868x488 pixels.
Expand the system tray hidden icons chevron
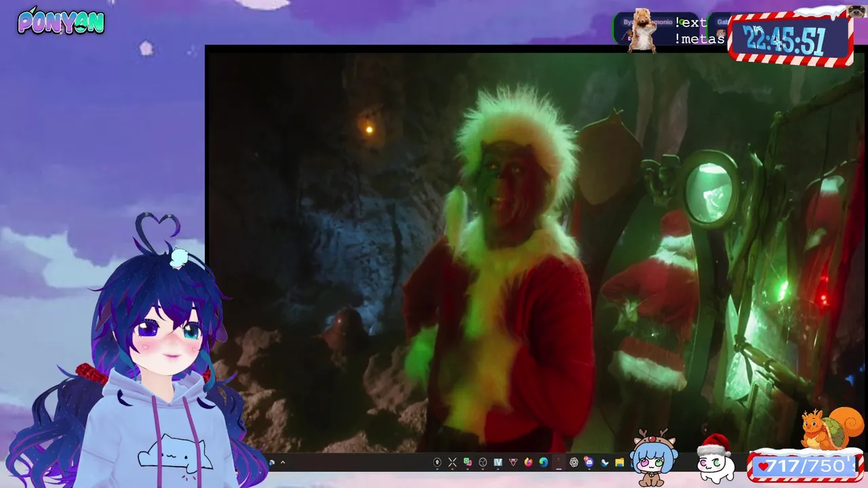click(x=283, y=462)
